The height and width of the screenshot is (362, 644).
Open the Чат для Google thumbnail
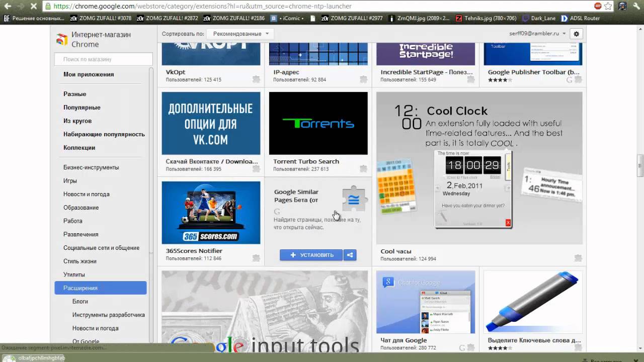click(426, 302)
